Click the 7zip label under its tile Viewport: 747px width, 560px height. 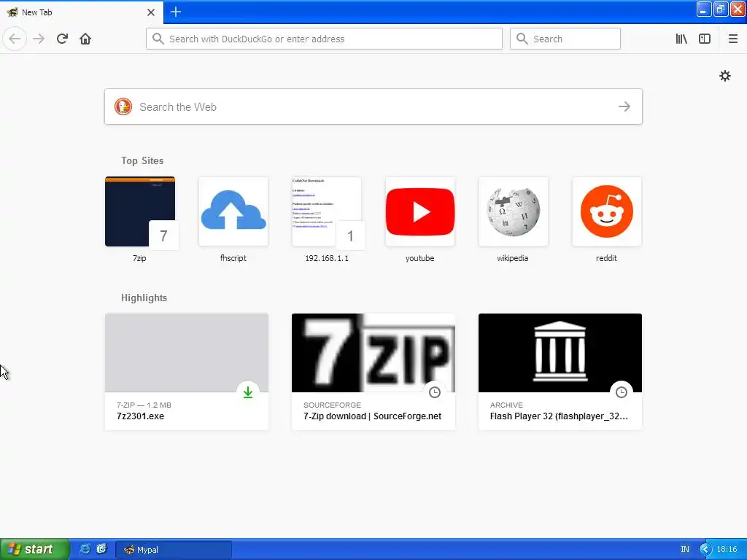139,258
